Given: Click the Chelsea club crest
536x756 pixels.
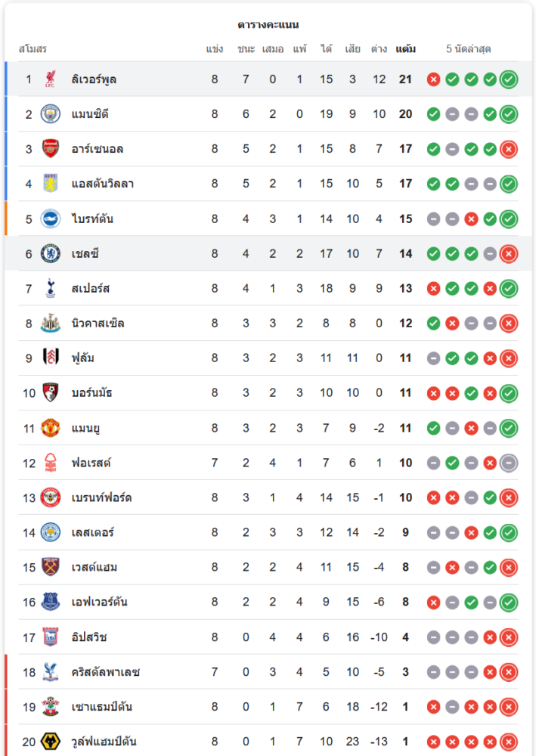Looking at the screenshot, I should (51, 253).
